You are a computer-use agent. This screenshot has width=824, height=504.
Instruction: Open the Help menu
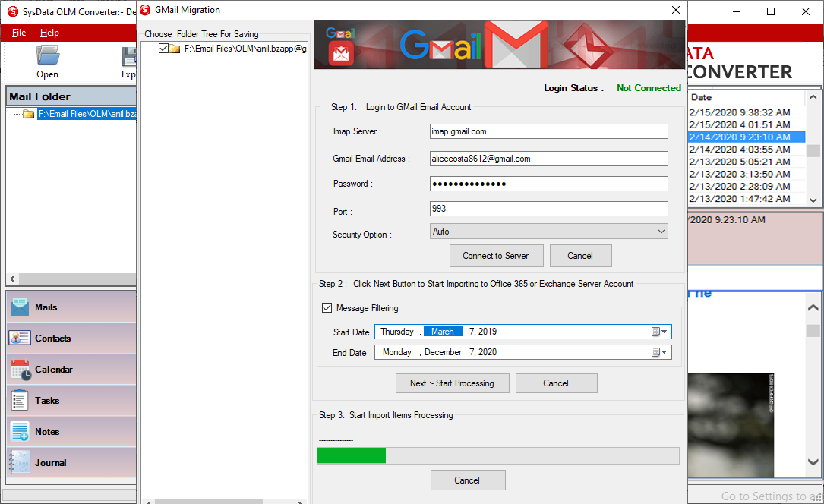tap(49, 33)
